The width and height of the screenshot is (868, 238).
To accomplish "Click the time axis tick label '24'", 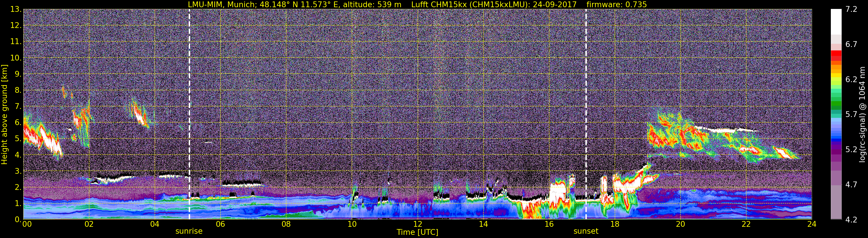I will coord(812,224).
